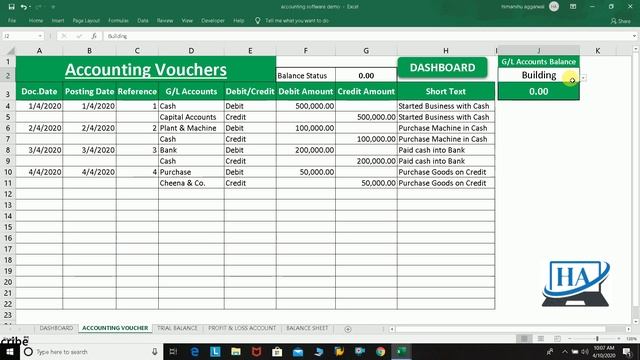Screen dimensions: 640x360
Task: Click the Share button
Action: [621, 20]
